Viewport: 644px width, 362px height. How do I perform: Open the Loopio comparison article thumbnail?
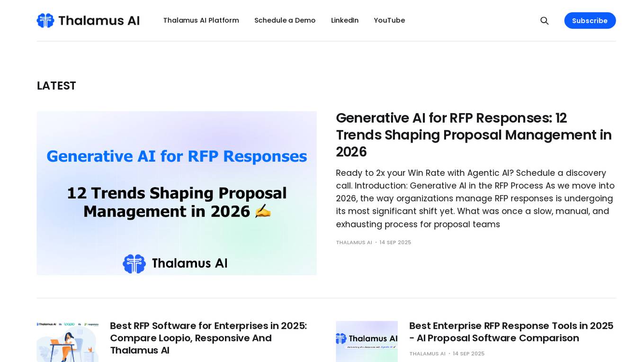pos(68,342)
